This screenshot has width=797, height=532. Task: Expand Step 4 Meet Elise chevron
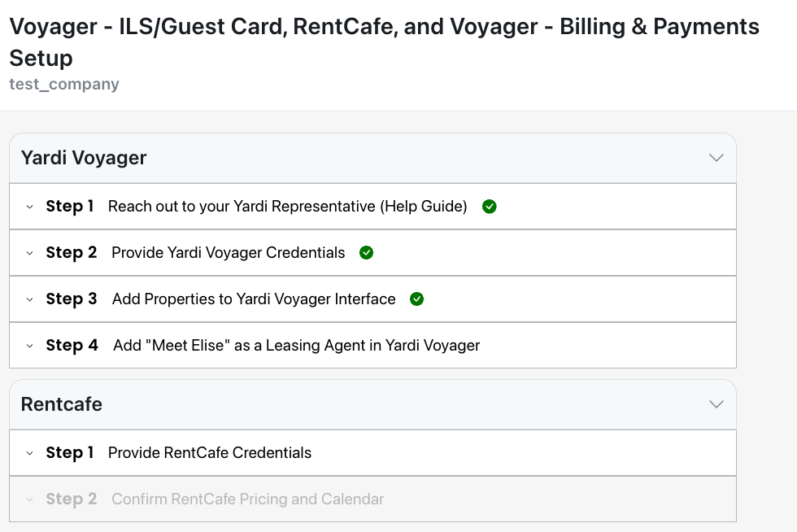point(29,346)
